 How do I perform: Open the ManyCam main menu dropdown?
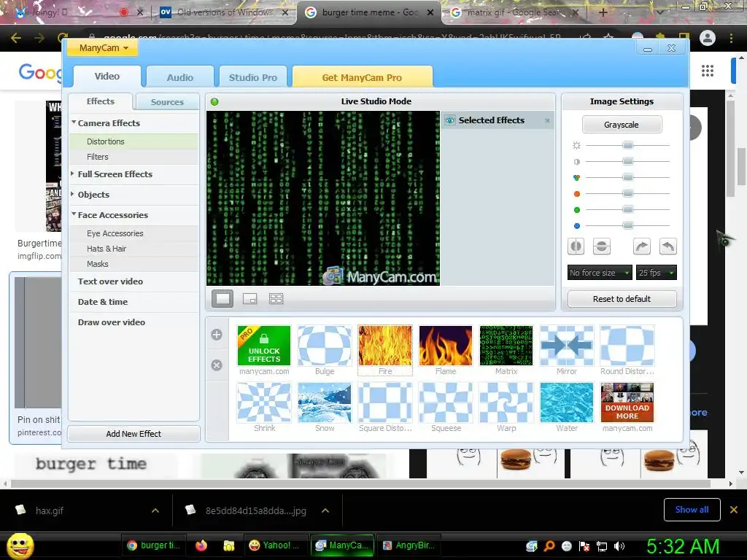[103, 47]
